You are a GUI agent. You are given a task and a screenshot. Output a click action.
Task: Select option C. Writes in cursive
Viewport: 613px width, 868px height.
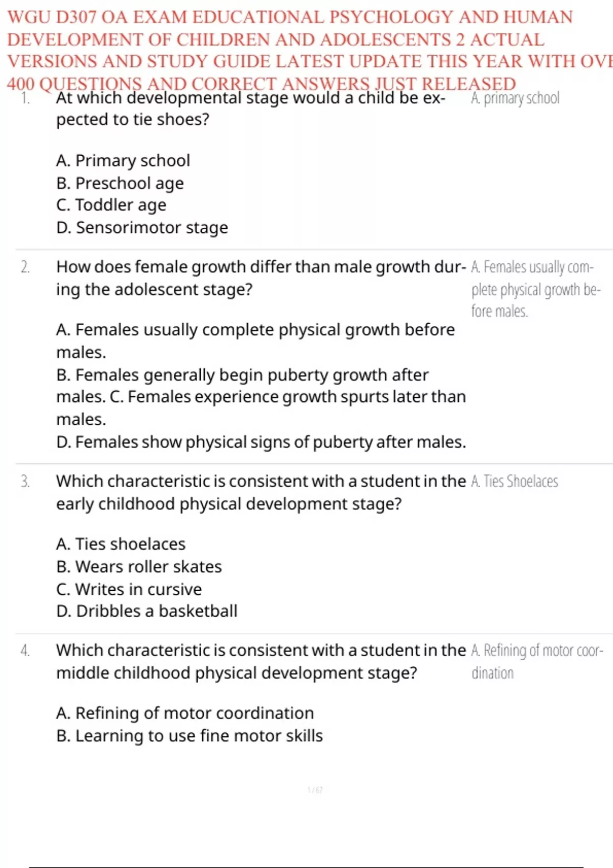click(129, 589)
